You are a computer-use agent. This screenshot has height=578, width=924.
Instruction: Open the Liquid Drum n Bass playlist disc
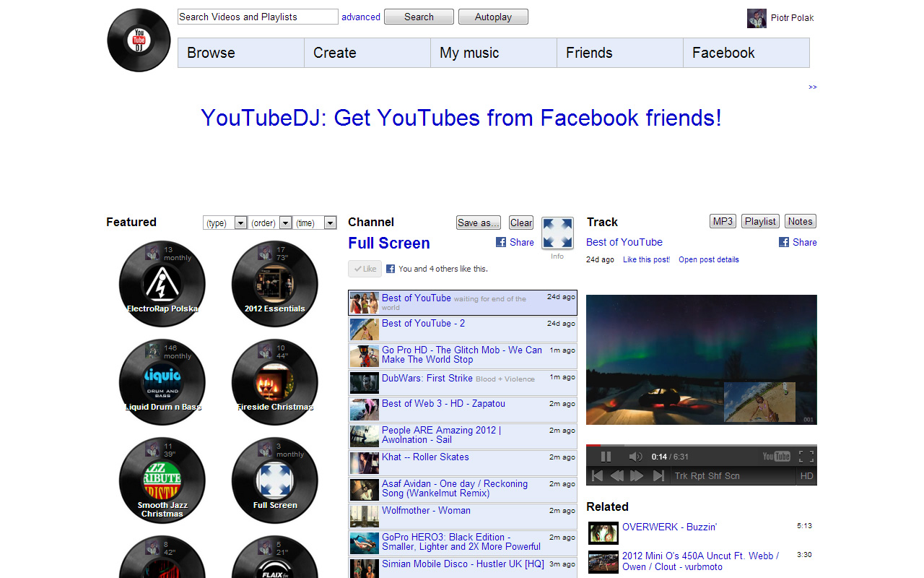[x=162, y=381]
